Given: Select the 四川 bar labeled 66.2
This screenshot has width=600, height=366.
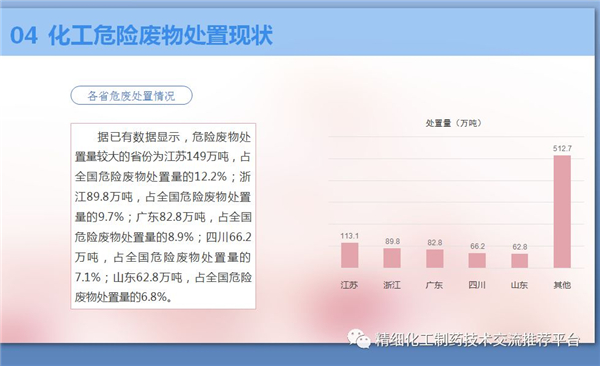Looking at the screenshot, I should coord(477,260).
